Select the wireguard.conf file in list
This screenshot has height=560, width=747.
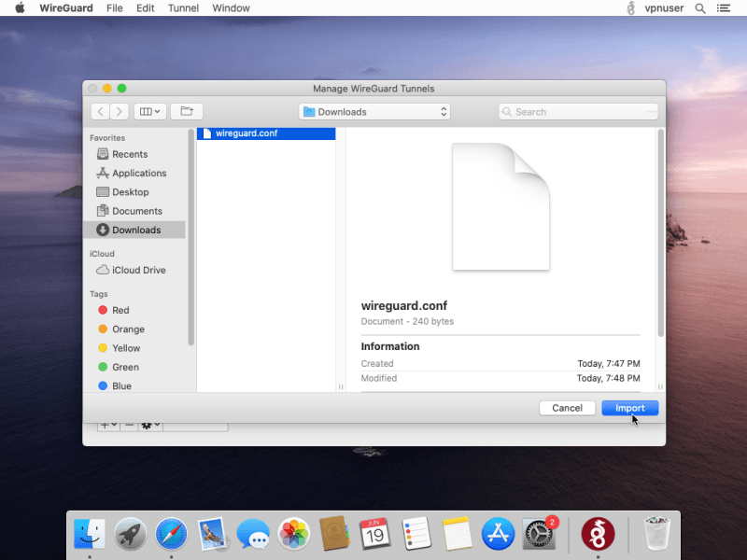coord(247,133)
